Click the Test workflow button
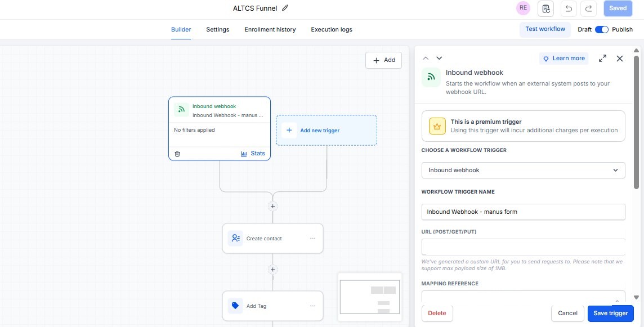644x327 pixels. pos(545,29)
